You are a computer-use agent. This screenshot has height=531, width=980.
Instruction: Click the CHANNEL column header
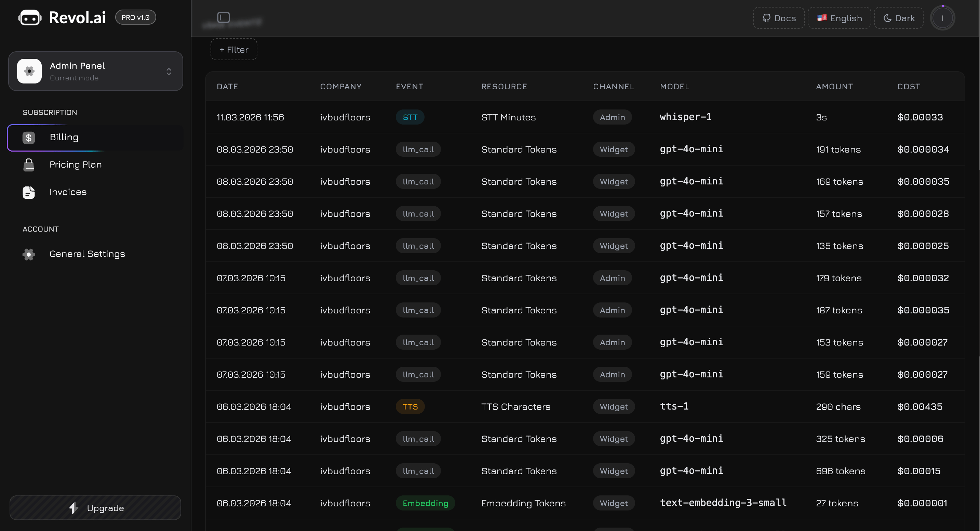tap(614, 87)
